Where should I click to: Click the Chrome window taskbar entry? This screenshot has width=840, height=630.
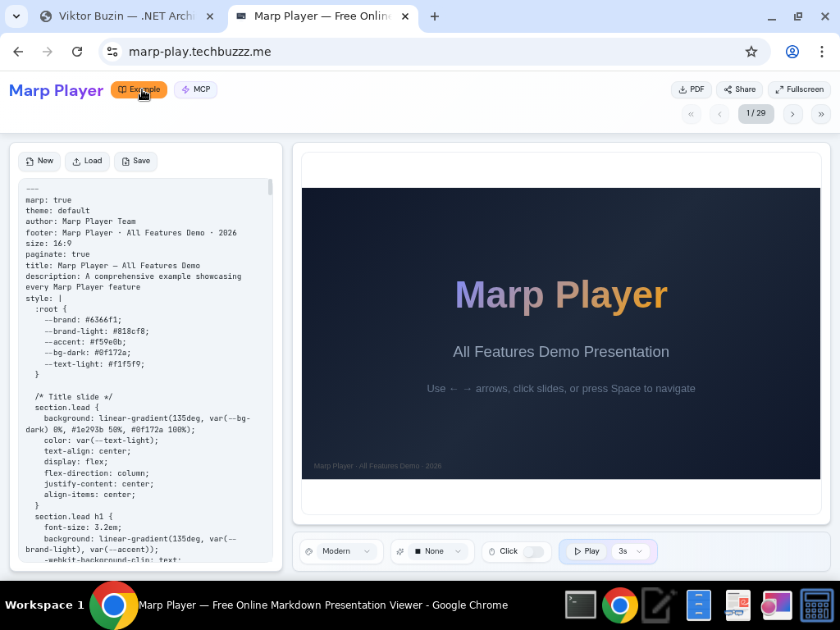click(x=299, y=605)
